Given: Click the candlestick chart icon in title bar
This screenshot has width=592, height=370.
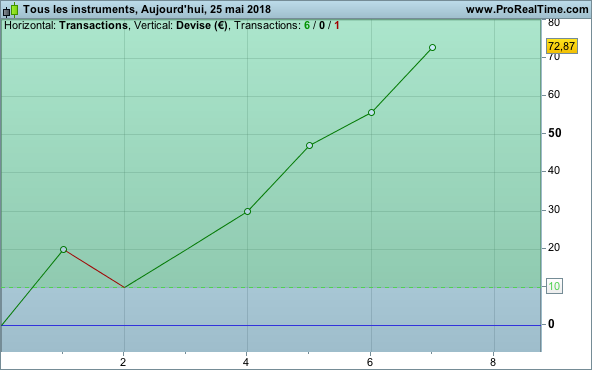Looking at the screenshot, I should [x=11, y=10].
